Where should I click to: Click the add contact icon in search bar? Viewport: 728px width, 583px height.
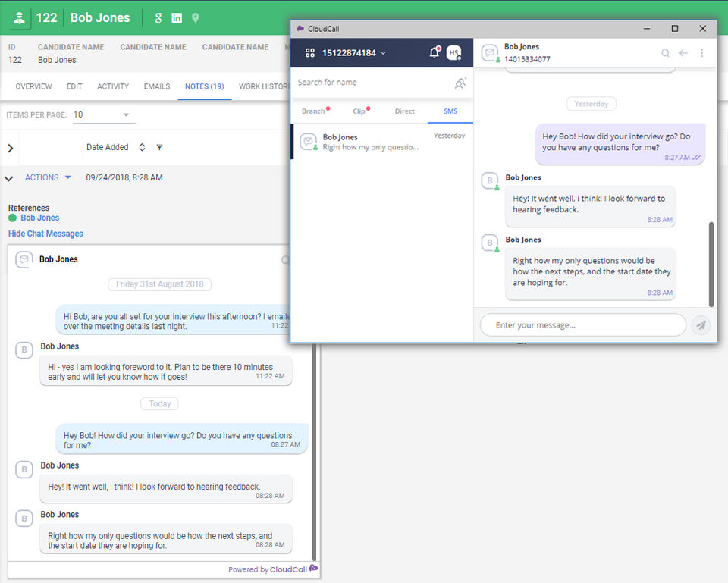tap(460, 83)
